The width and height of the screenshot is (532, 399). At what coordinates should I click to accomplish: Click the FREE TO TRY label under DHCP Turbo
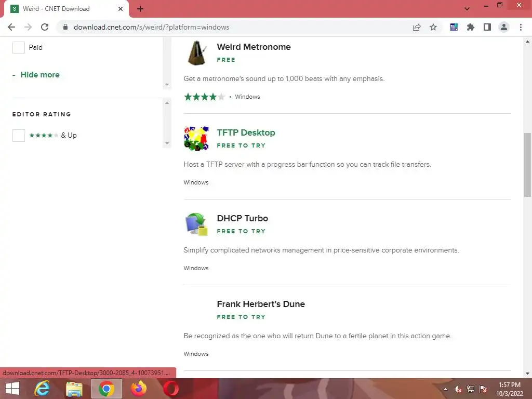click(x=241, y=231)
